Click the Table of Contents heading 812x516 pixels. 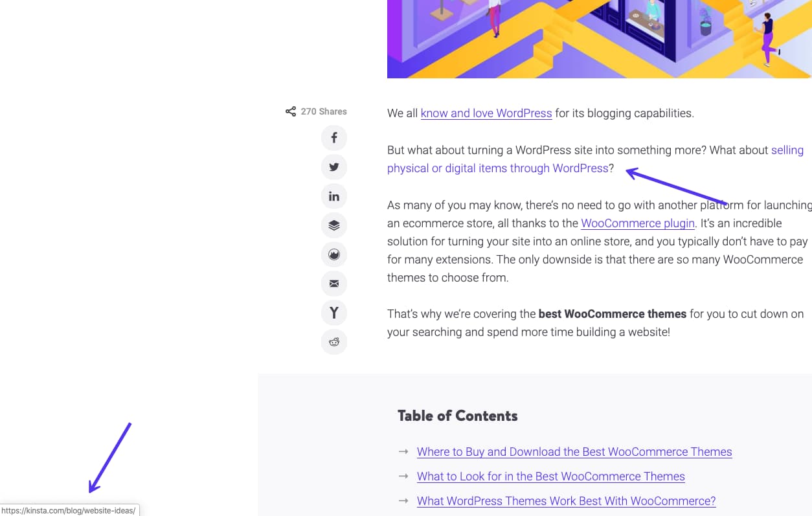pyautogui.click(x=457, y=415)
